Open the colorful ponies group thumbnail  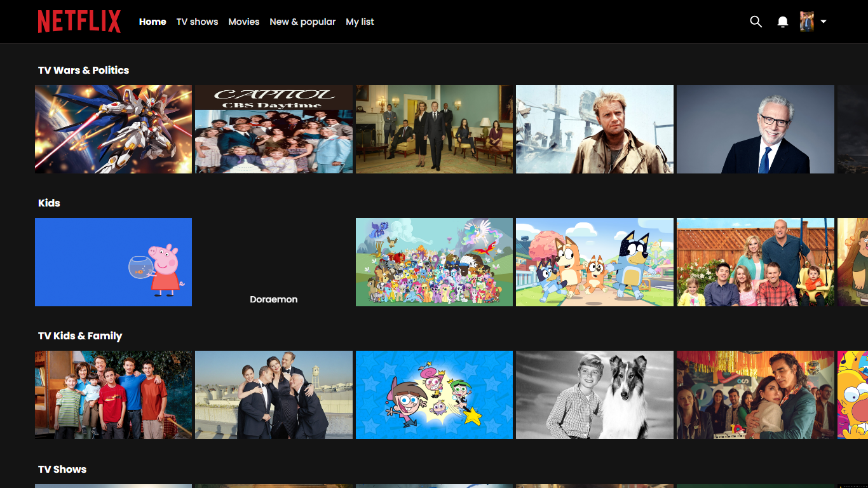pos(434,262)
